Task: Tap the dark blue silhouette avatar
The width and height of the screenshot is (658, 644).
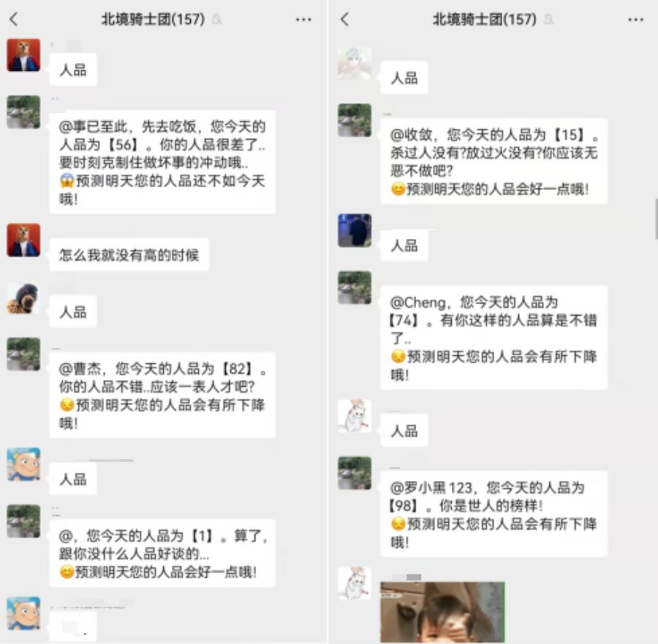Action: [355, 230]
